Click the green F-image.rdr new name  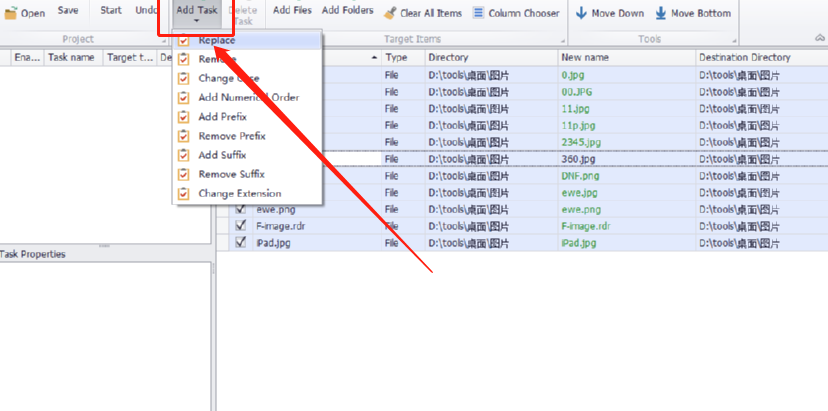click(586, 226)
